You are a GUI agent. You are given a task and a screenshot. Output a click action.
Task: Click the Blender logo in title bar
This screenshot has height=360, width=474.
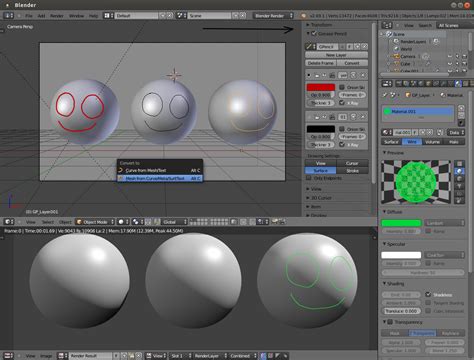(x=8, y=5)
